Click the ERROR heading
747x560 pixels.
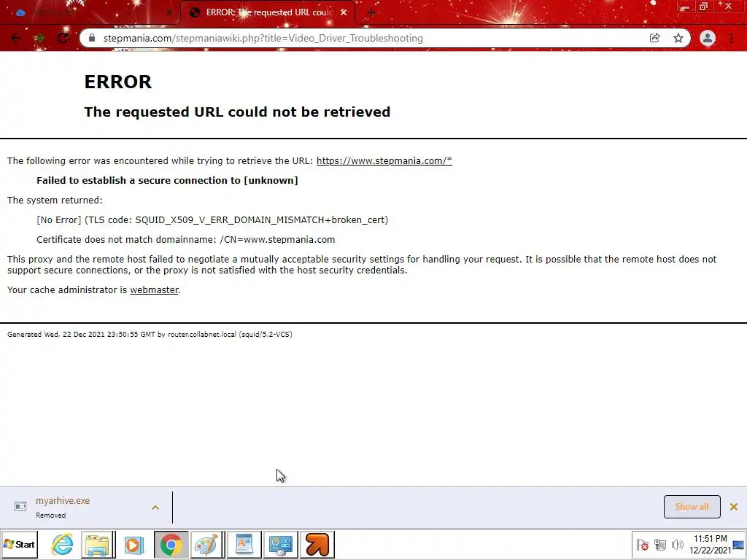(117, 82)
